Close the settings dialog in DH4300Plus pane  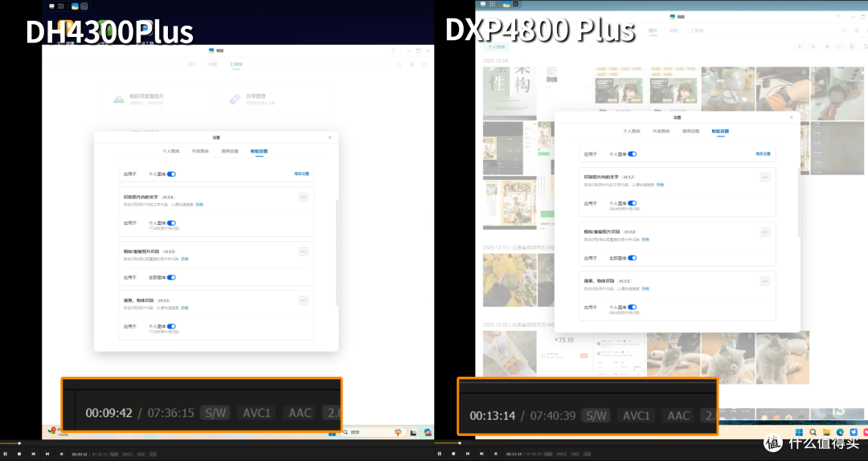pos(330,137)
